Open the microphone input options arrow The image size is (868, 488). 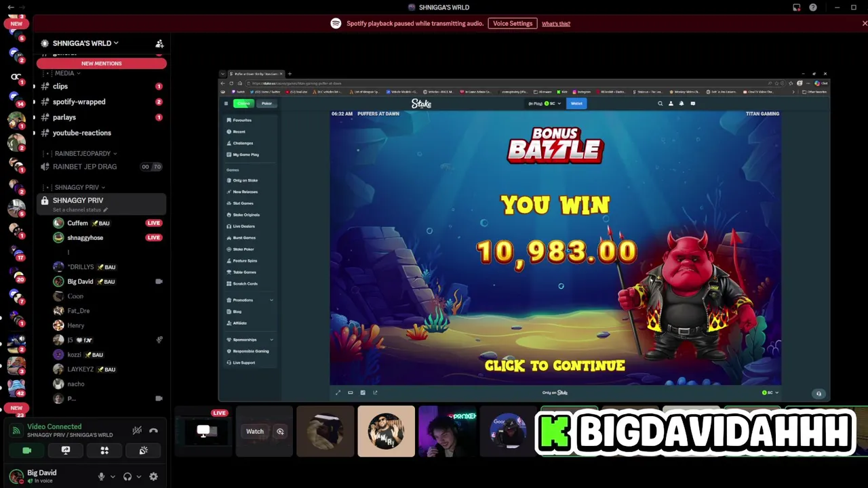(113, 476)
